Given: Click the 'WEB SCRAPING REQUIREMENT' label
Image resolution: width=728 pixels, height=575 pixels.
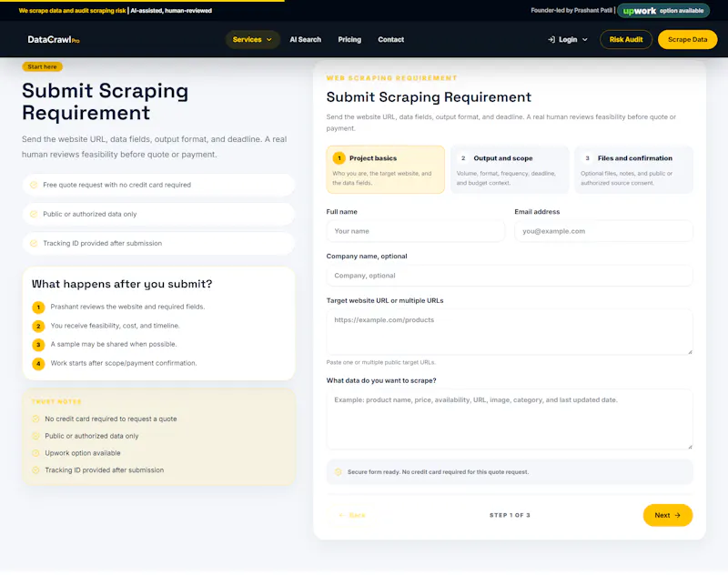Looking at the screenshot, I should [392, 78].
